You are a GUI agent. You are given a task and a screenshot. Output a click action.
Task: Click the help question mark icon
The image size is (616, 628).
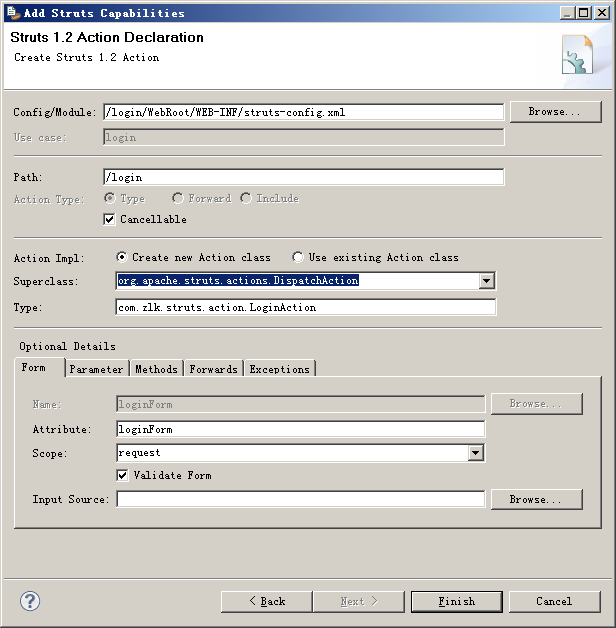[30, 601]
